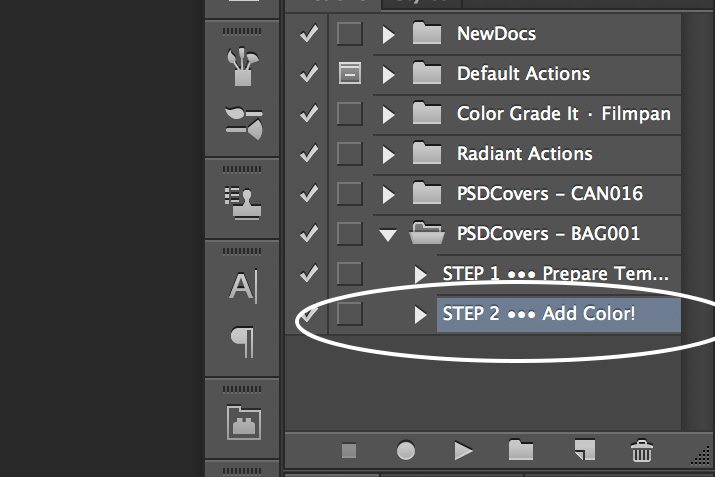Click the PSDCovers CAN016 folder icon
The height and width of the screenshot is (477, 715).
pos(427,193)
